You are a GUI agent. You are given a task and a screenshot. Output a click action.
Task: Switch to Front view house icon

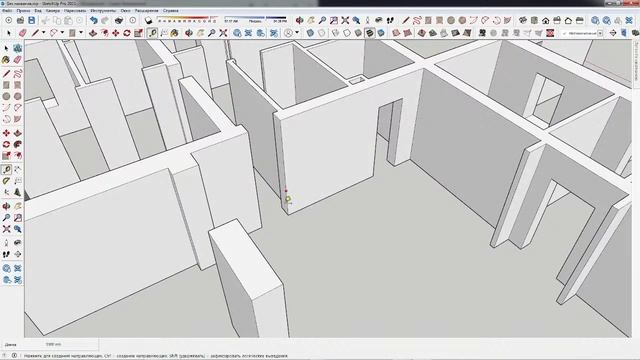coord(545,20)
